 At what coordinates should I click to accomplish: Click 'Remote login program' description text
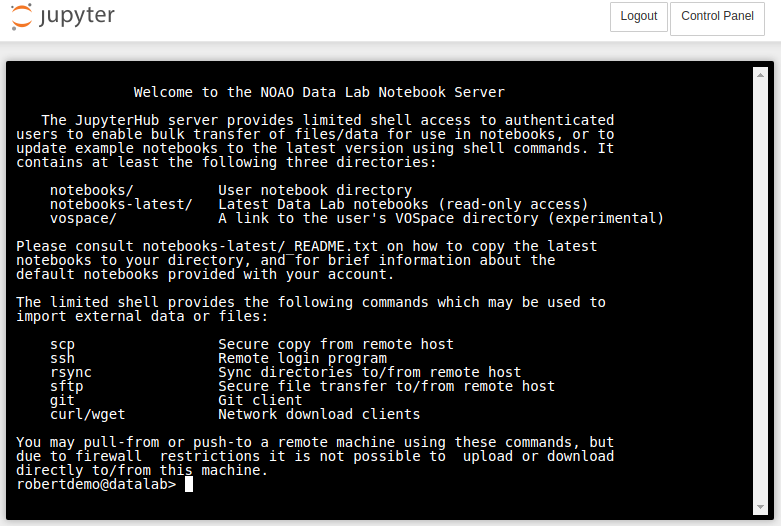pyautogui.click(x=302, y=358)
